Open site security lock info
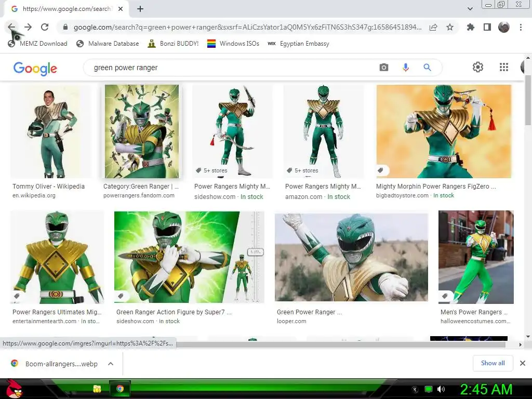 (65, 27)
